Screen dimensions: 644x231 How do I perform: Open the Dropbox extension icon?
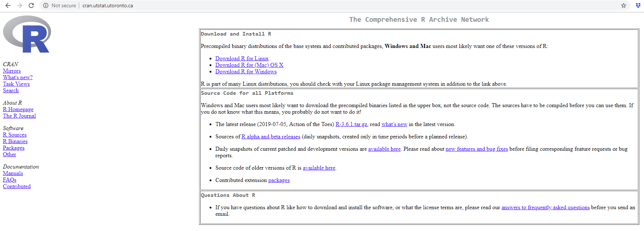coord(638,5)
